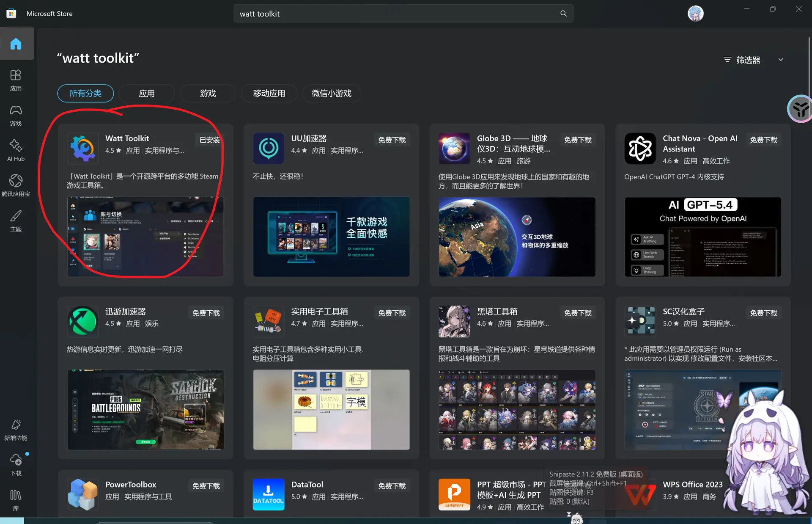Click the DataTool title text
The height and width of the screenshot is (524, 812).
(307, 485)
